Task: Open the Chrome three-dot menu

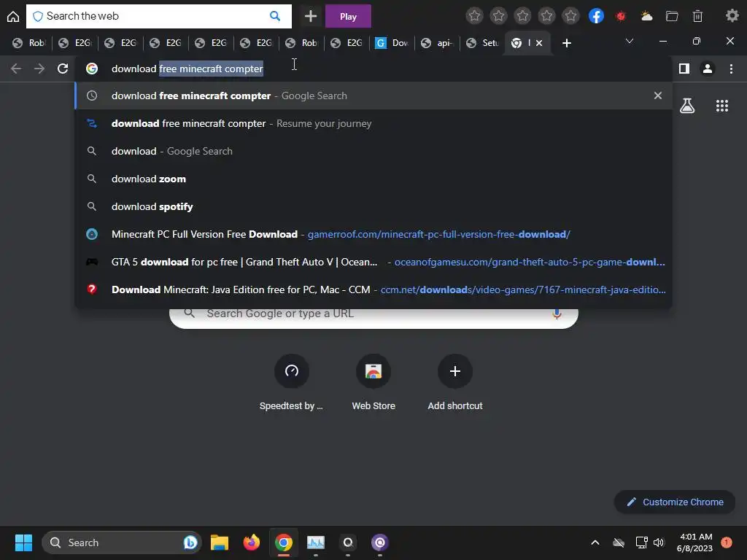Action: pyautogui.click(x=731, y=69)
